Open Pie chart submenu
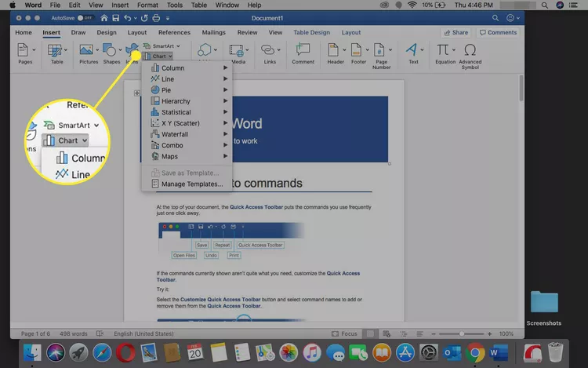Screen dimensions: 588x368 click(187, 90)
